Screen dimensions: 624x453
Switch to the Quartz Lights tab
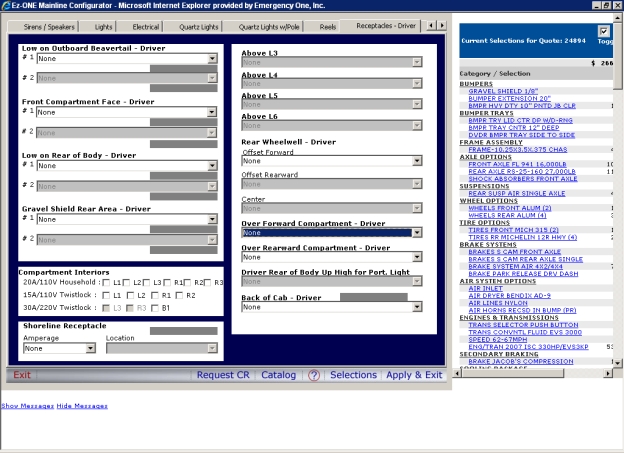pos(199,27)
